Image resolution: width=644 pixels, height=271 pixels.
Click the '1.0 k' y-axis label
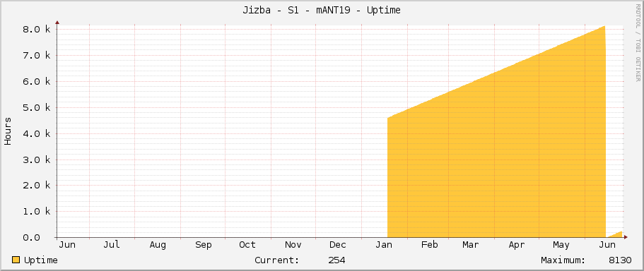click(37, 212)
